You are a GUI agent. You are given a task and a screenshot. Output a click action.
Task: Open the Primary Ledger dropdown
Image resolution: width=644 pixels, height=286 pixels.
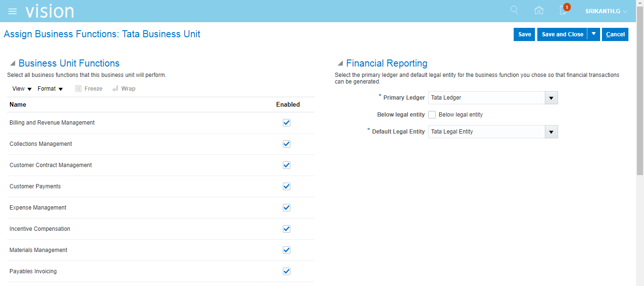551,98
